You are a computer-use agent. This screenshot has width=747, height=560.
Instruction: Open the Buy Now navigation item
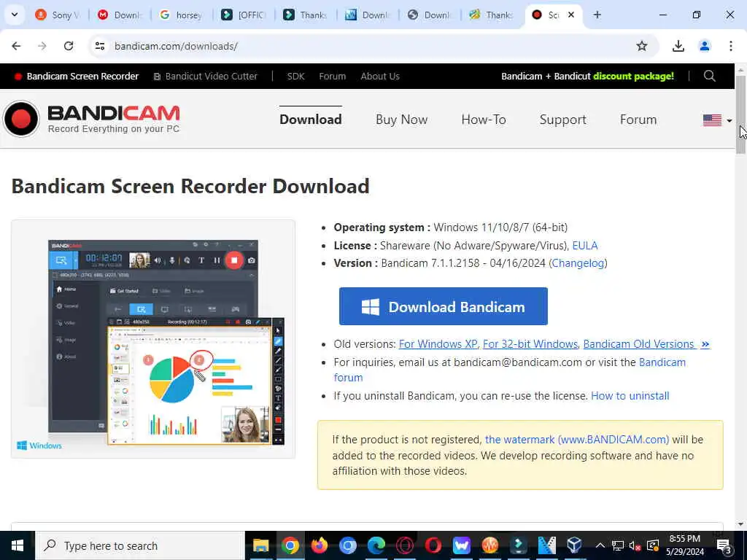(402, 119)
